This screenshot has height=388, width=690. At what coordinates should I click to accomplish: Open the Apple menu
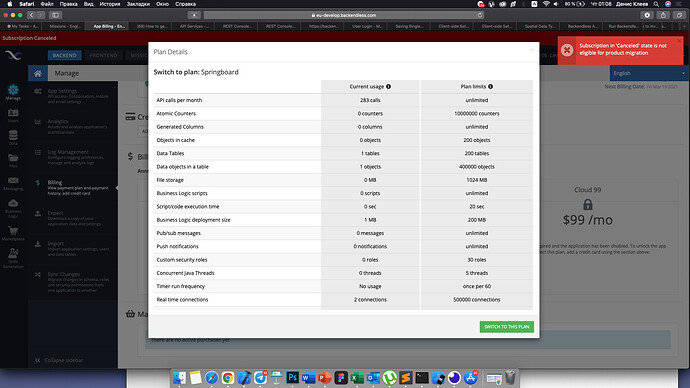[10, 4]
